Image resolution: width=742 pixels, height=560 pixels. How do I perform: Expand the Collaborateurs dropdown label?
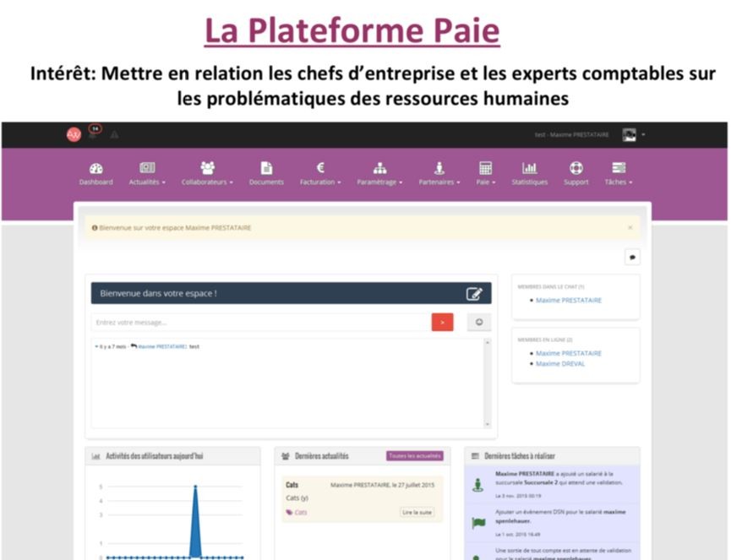tap(207, 182)
